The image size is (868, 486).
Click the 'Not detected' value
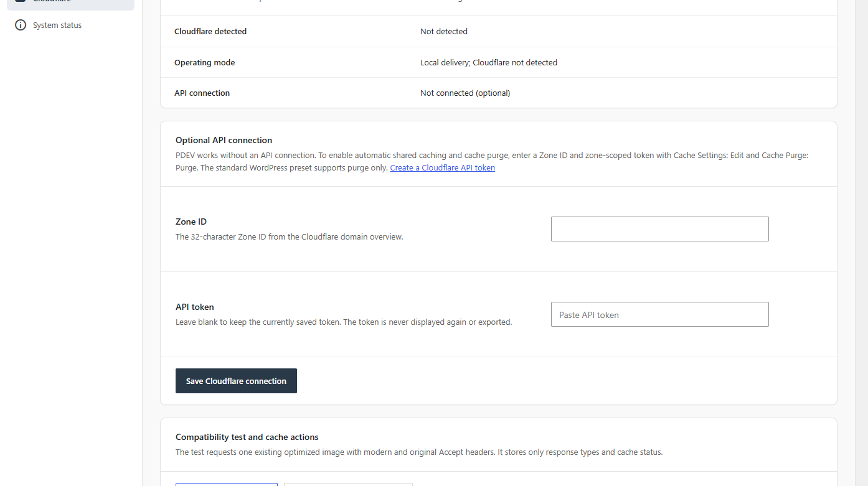click(x=444, y=32)
